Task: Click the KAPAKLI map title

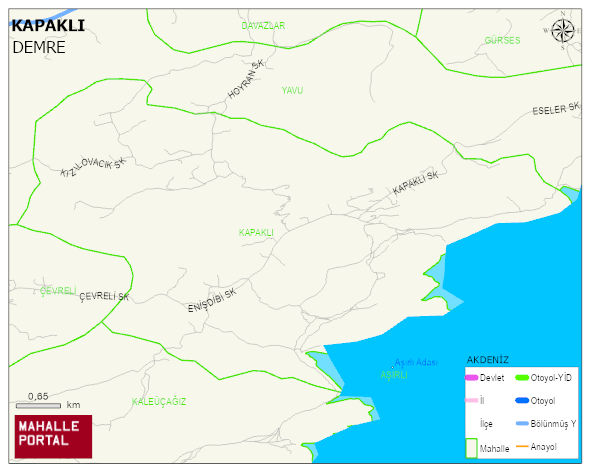Action: pos(48,26)
